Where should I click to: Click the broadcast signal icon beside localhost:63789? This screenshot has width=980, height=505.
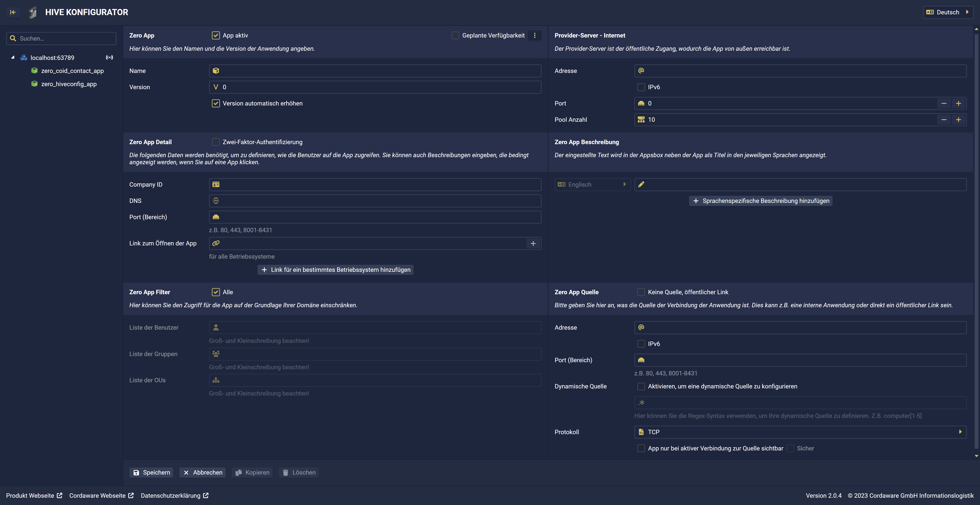109,57
